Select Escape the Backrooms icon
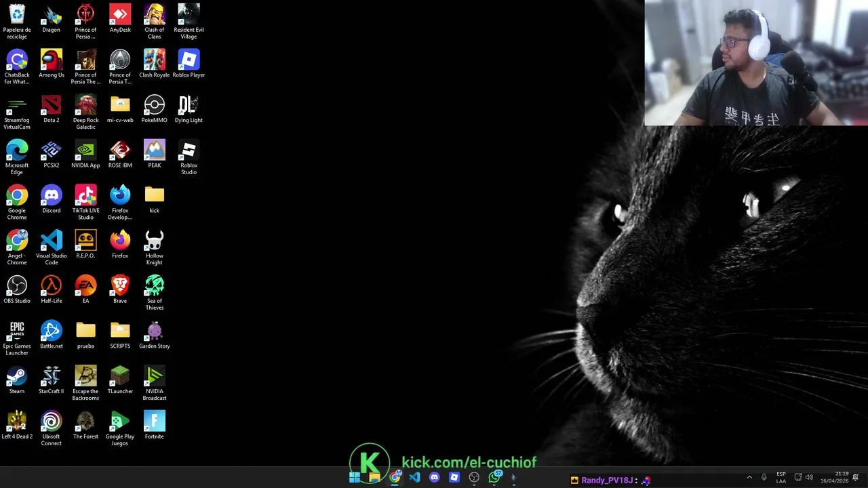 (85, 383)
